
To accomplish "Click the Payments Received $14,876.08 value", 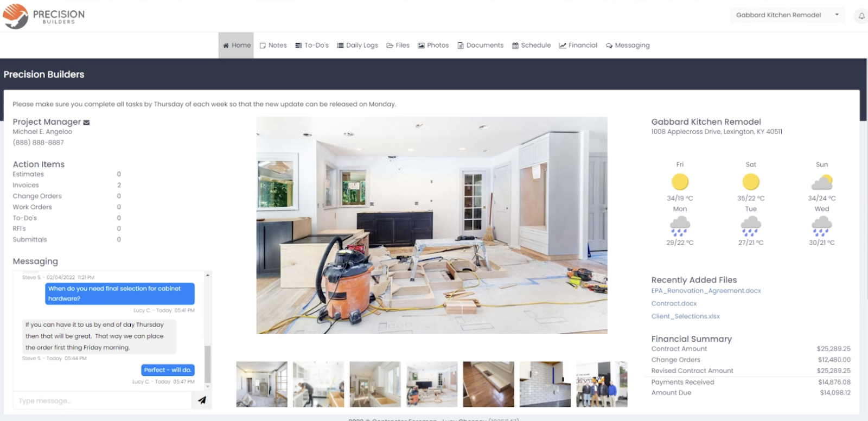I will point(833,382).
